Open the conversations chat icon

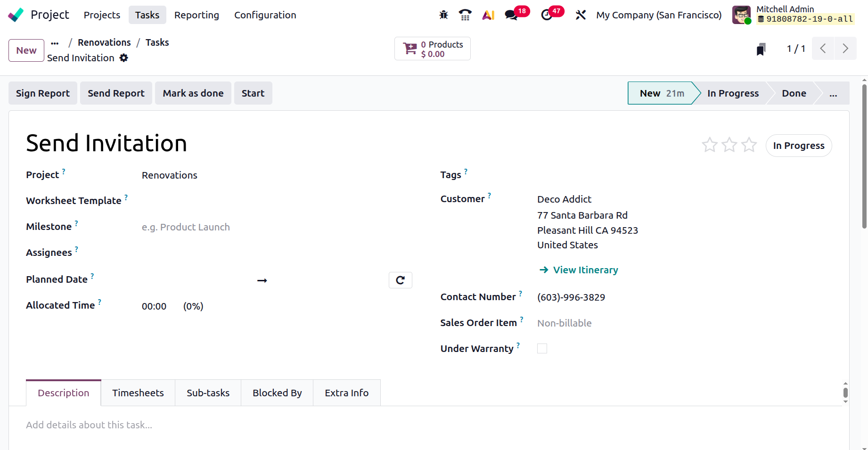(x=511, y=15)
